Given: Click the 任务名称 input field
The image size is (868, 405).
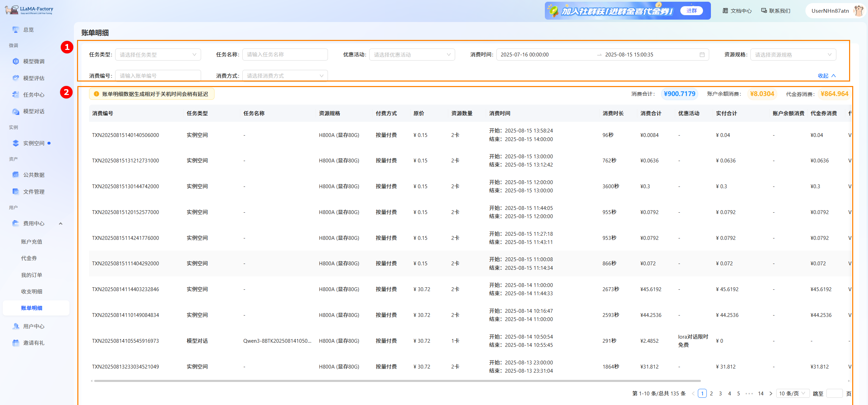Looking at the screenshot, I should [x=285, y=55].
